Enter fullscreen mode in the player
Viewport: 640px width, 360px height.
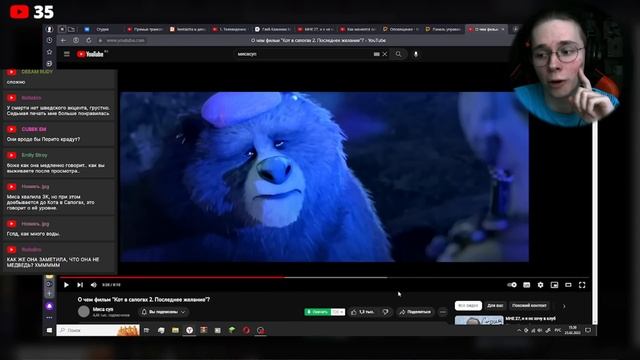coord(582,285)
